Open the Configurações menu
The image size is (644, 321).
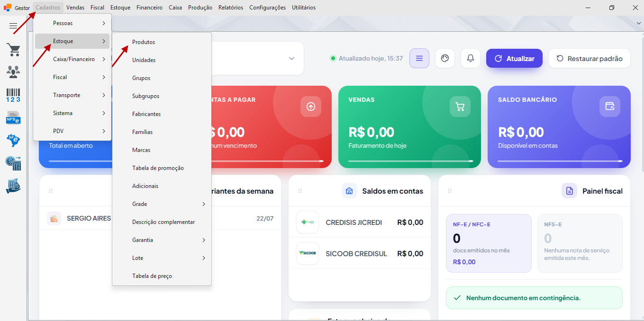[x=267, y=8]
